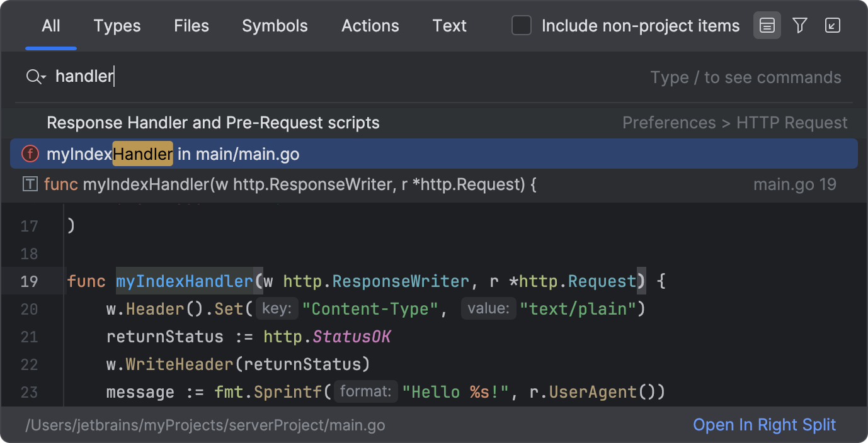Viewport: 868px width, 443px height.
Task: Enable Include non-project items checkbox
Action: (x=522, y=26)
